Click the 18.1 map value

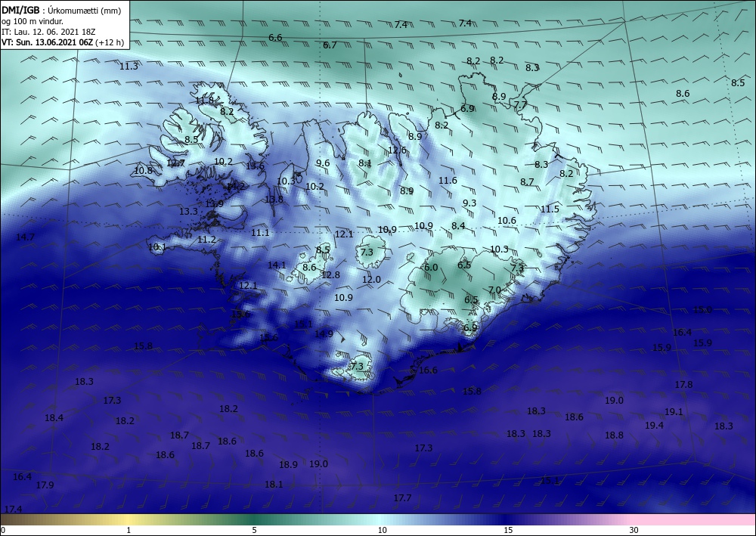point(274,484)
